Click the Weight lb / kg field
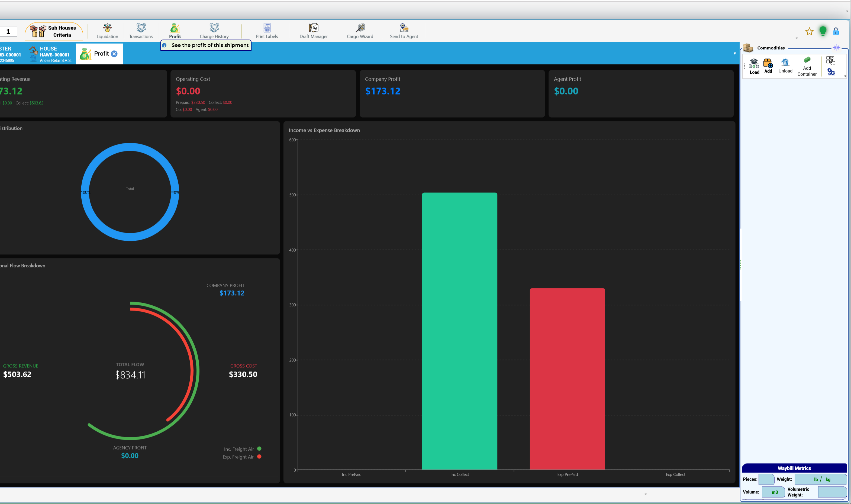 (x=820, y=479)
